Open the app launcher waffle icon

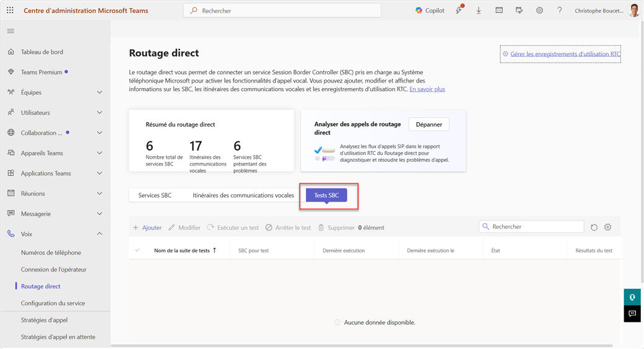tap(10, 11)
